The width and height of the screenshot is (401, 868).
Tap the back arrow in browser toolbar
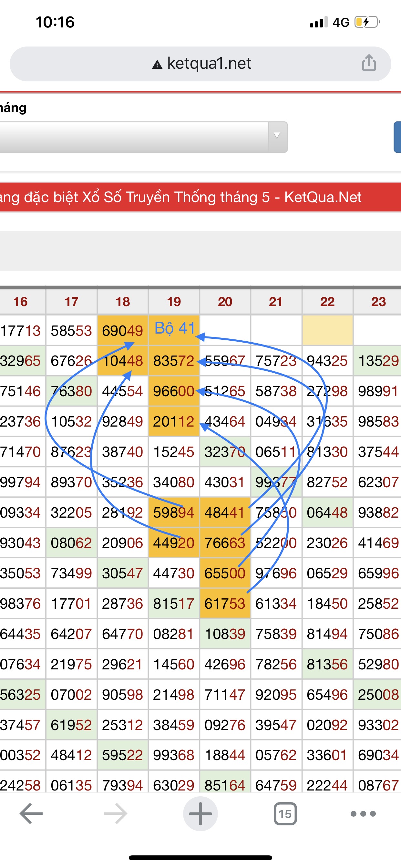(x=31, y=813)
